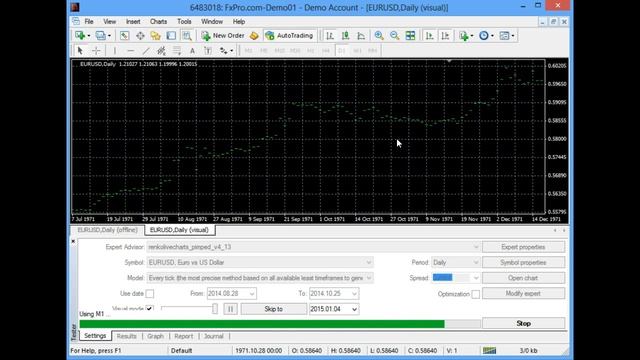Screen dimensions: 640x360
Task: Expand the Spread dropdown
Action: coord(476,278)
